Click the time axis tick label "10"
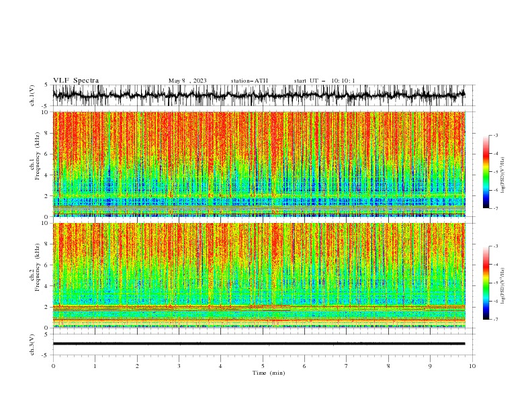 [472, 366]
